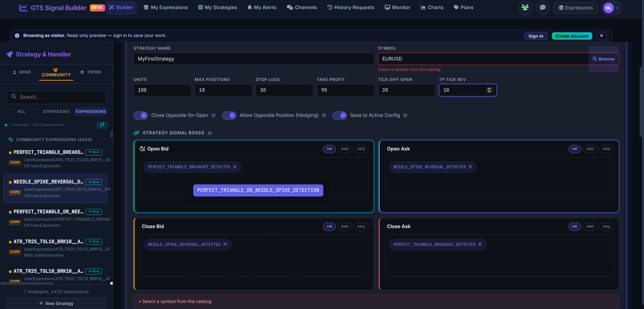Screen dimensions: 644x309
Task: Click info icon beside Strategy Signal Boxes
Action: (x=210, y=133)
